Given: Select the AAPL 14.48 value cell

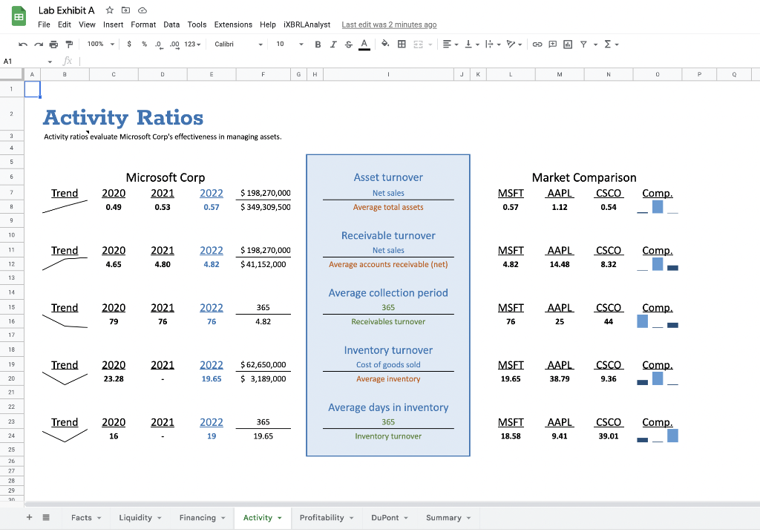Looking at the screenshot, I should click(x=560, y=264).
